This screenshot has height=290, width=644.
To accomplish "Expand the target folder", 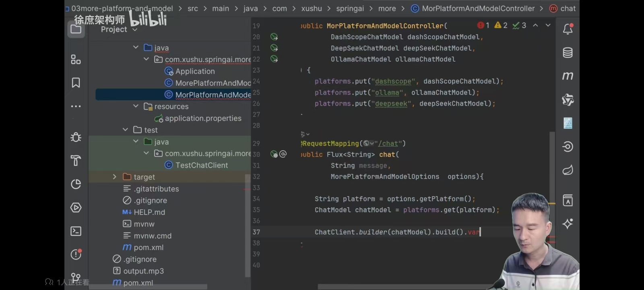I will pyautogui.click(x=115, y=177).
